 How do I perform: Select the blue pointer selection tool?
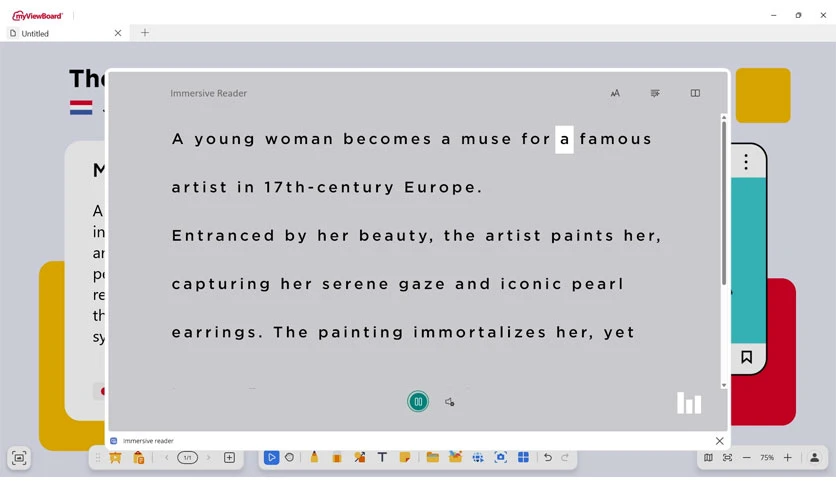point(271,457)
